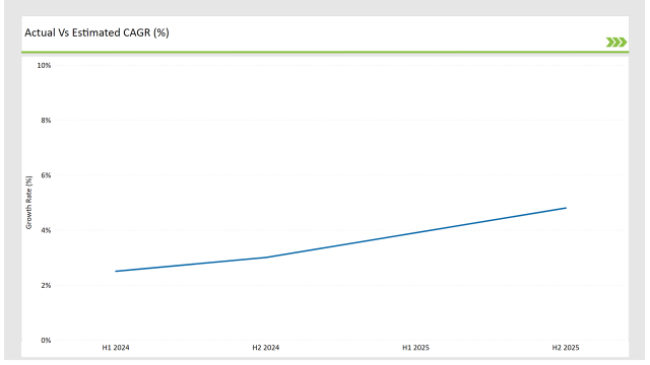Click the green triple-chevron arrow icon
The image size is (650, 365).
click(616, 42)
